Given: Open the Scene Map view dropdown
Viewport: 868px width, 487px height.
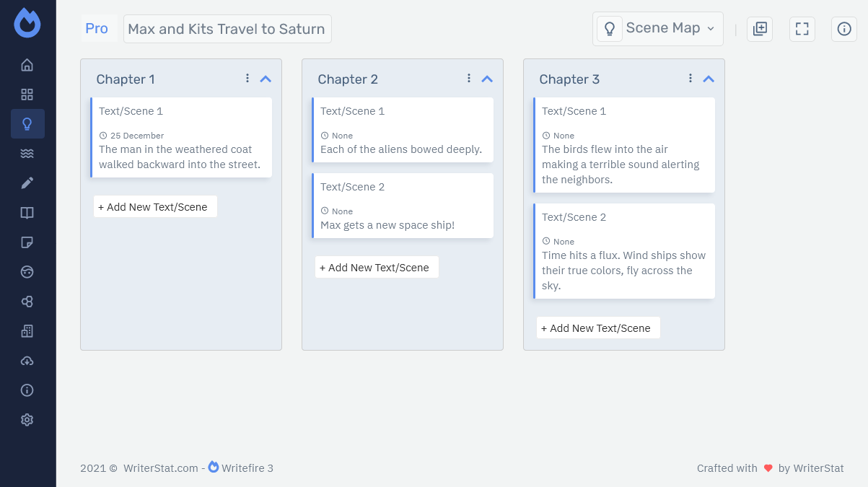Looking at the screenshot, I should click(x=657, y=27).
